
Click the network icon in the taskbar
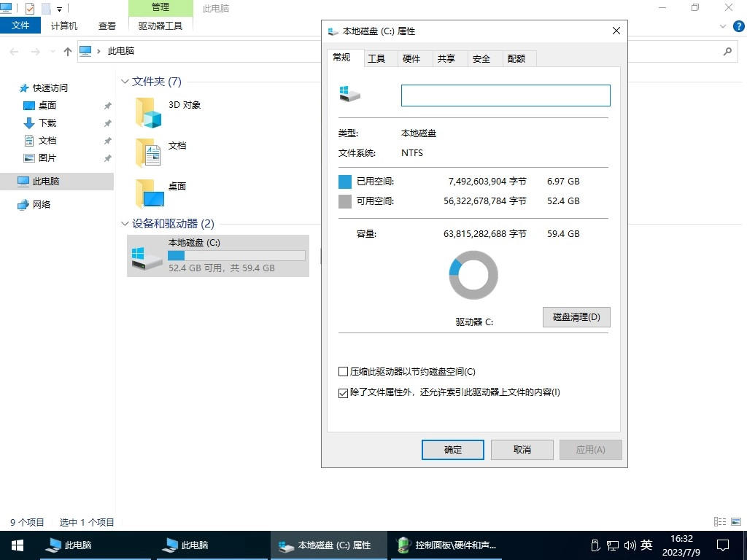[613, 545]
